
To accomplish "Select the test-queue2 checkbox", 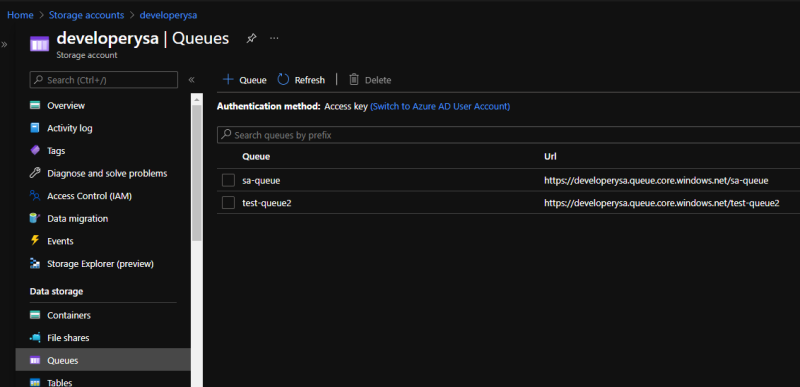I will pyautogui.click(x=228, y=203).
